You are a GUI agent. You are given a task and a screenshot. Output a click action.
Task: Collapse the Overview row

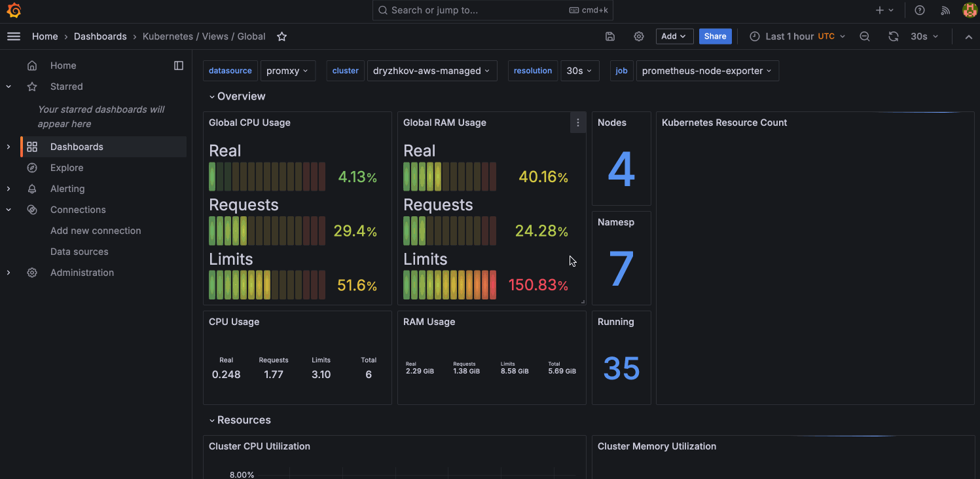[x=237, y=96]
